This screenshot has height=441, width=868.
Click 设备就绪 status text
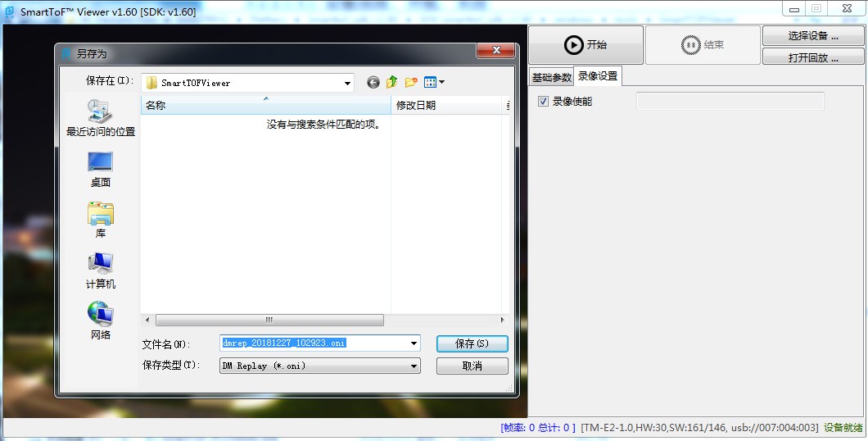[x=843, y=428]
